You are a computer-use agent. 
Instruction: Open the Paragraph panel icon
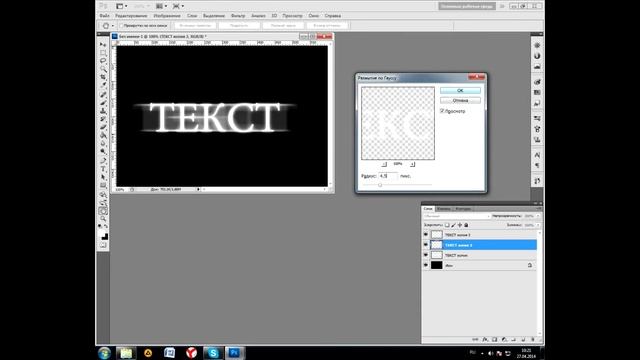[x=537, y=165]
